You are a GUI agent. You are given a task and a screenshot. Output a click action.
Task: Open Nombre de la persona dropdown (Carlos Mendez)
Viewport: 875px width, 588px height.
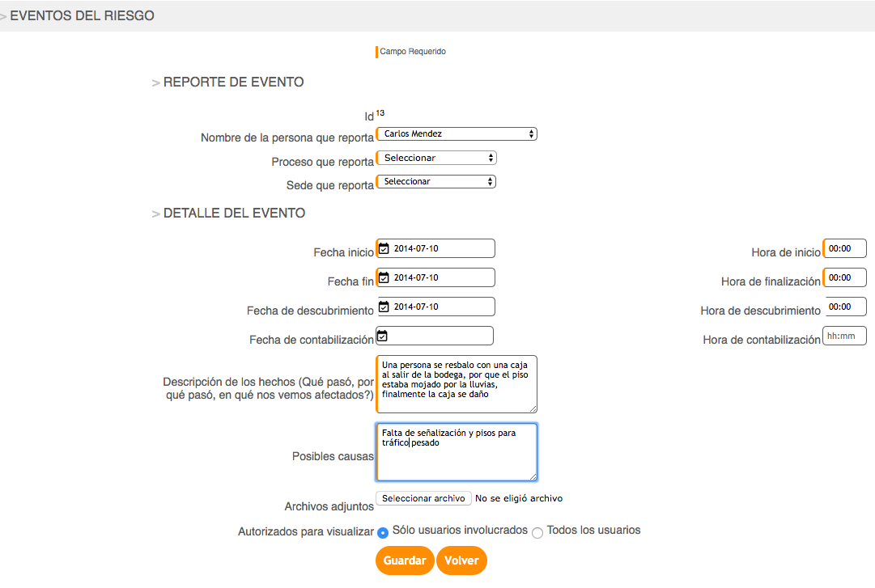[457, 133]
